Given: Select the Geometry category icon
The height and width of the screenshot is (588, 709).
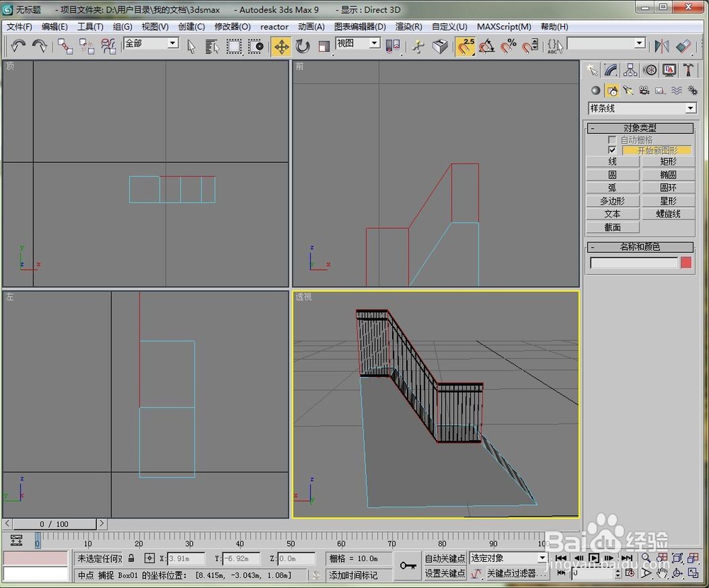Looking at the screenshot, I should point(596,91).
